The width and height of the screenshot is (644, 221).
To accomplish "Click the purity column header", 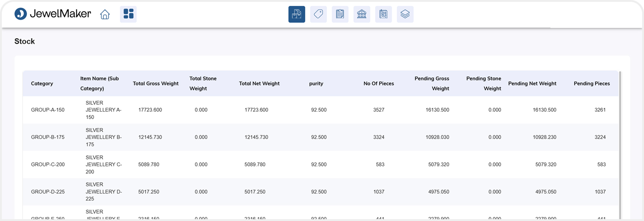I will [316, 83].
